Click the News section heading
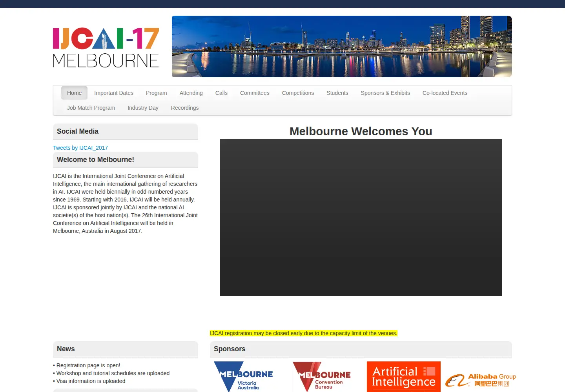The image size is (565, 392). [66, 349]
